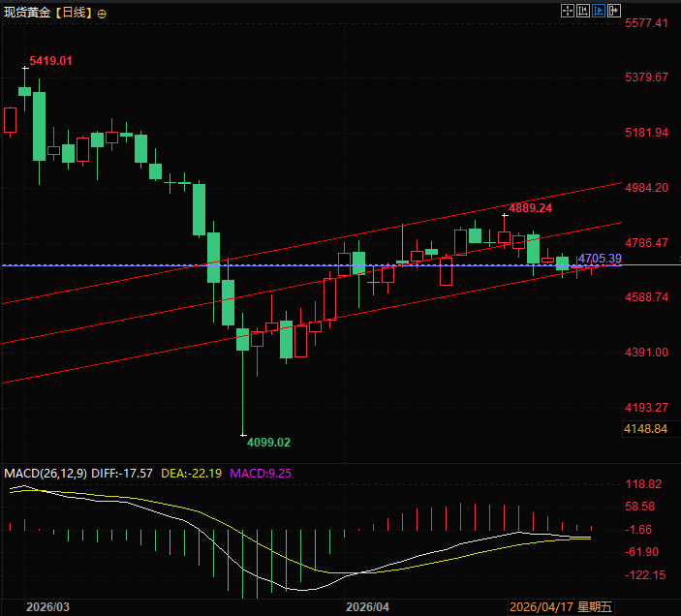Click the 4391.00 price axis value
Viewport: 681px width, 616px height.
646,353
